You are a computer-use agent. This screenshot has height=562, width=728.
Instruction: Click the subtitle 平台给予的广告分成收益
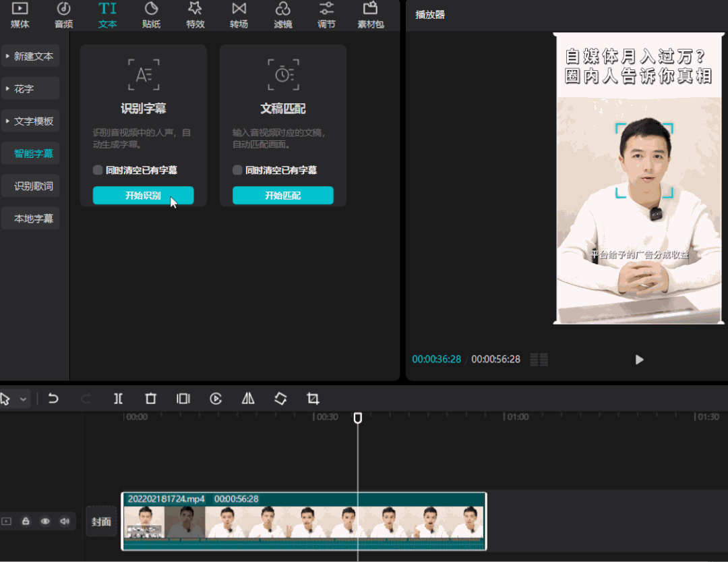639,254
